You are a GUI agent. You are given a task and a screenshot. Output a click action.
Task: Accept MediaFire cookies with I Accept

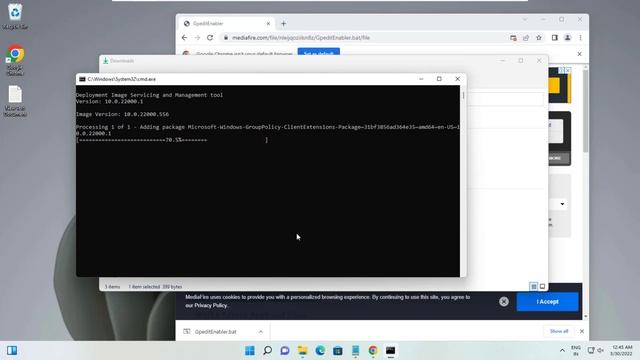tap(547, 302)
